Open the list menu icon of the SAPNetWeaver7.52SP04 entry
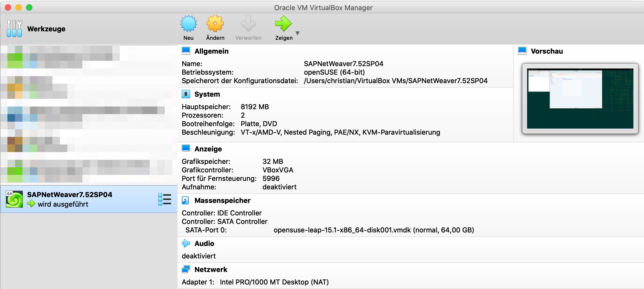 (x=165, y=199)
